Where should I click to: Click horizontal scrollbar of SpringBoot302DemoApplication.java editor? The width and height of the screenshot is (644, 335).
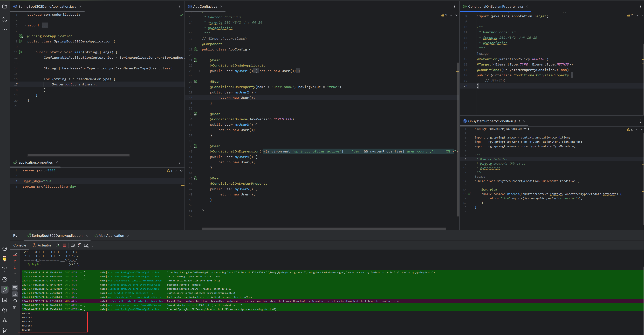pos(79,155)
